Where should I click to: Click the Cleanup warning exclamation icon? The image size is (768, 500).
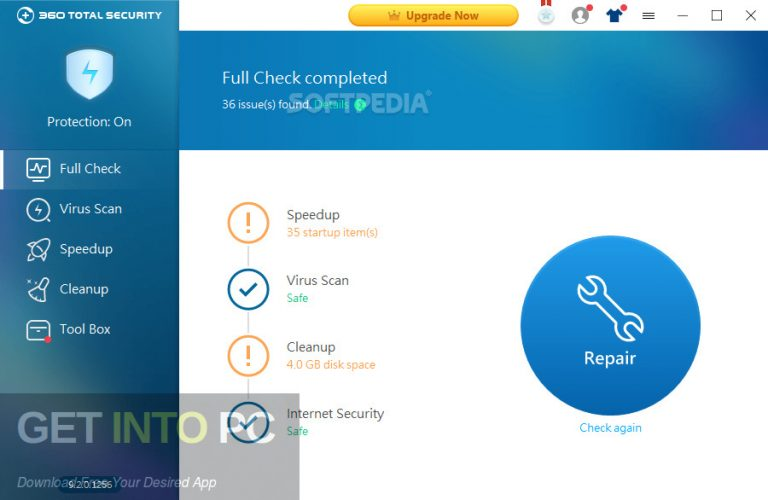pos(248,356)
